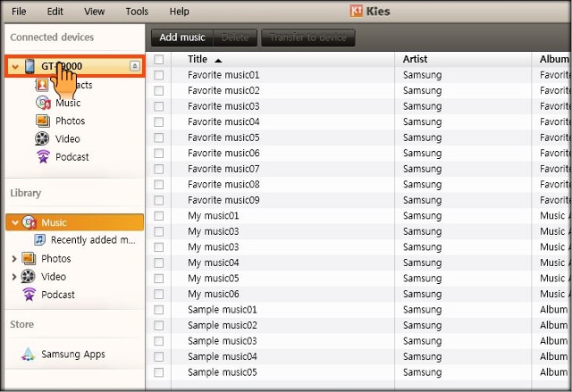Check the box for Sample music01
Screen dimensions: 572x392
[x=159, y=310]
